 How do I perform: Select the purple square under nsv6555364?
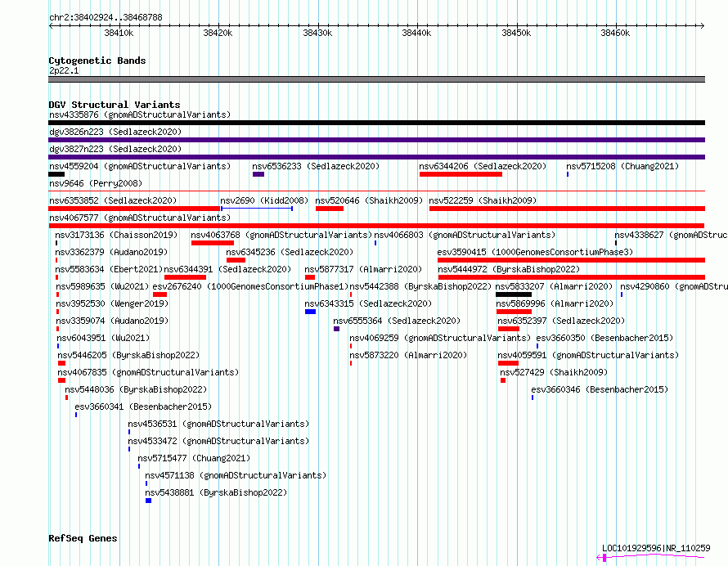tap(337, 329)
